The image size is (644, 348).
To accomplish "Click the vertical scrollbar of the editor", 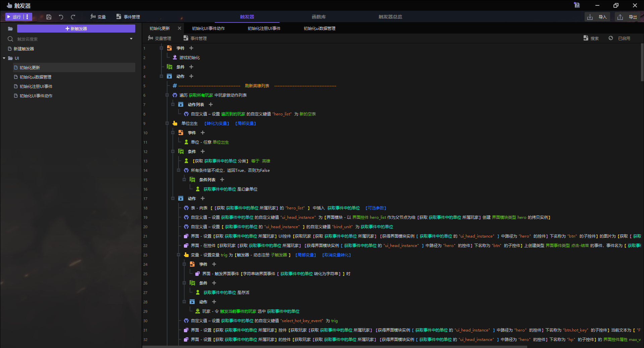I will [642, 62].
